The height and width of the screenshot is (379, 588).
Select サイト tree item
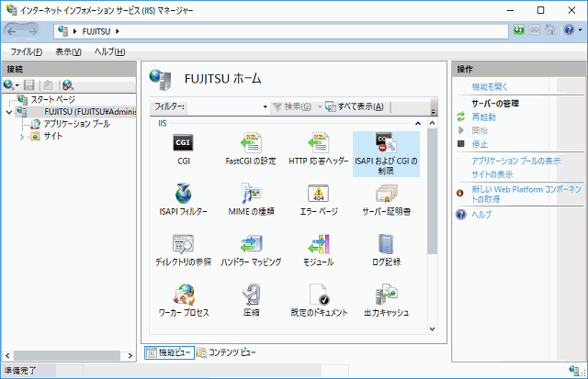pos(53,136)
